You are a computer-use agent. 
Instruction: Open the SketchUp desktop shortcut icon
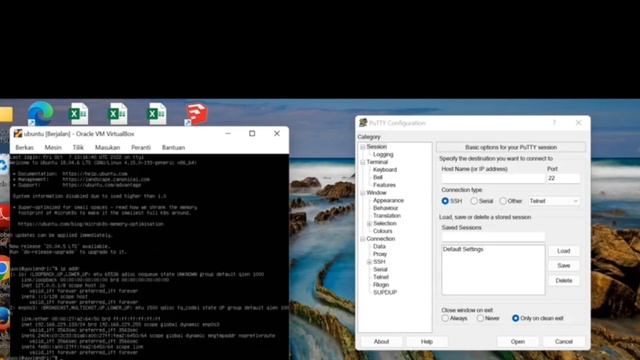[x=196, y=114]
